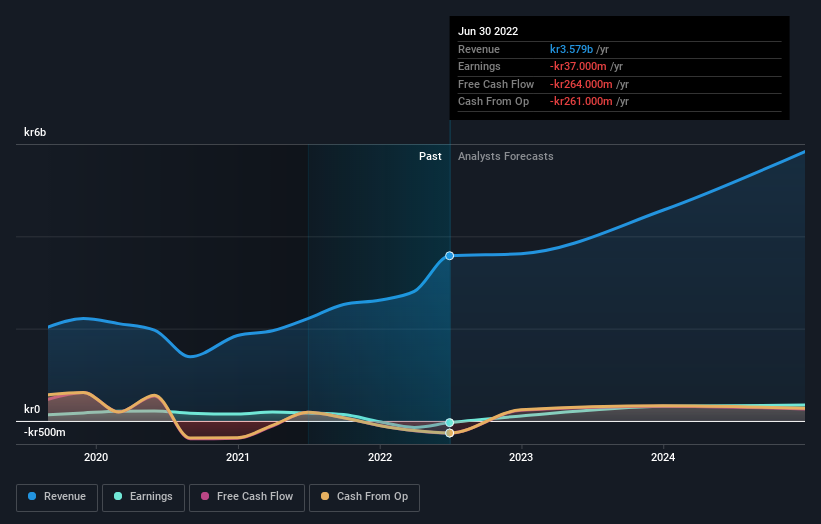The width and height of the screenshot is (821, 524).
Task: Click the -kr37.000m earnings value
Action: (578, 66)
